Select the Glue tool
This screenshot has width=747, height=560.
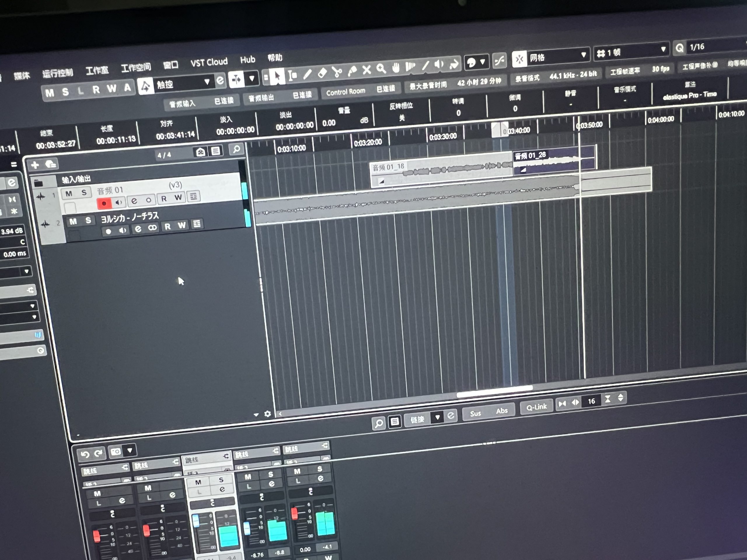click(352, 71)
